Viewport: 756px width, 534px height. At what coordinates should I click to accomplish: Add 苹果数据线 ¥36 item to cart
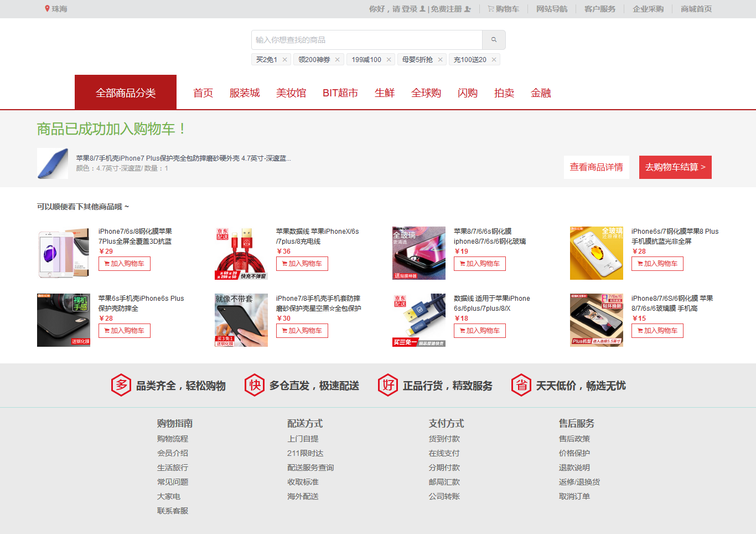[x=302, y=264]
